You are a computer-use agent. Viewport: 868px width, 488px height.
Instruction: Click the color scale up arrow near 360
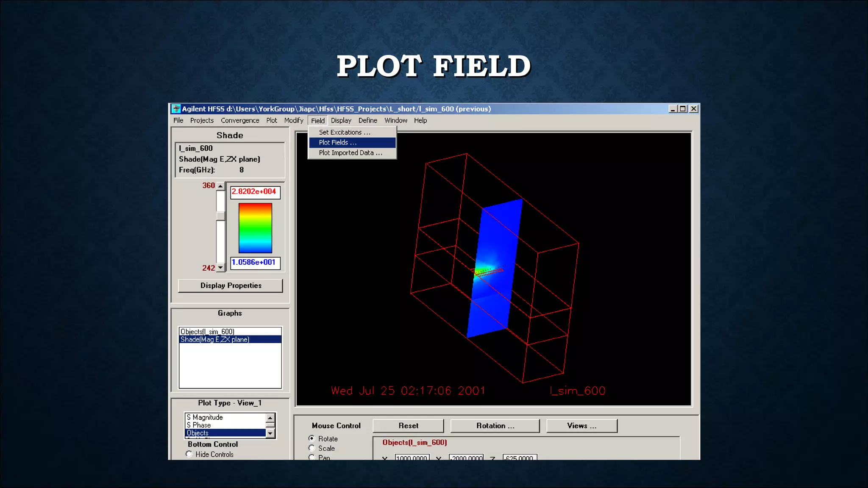(220, 186)
